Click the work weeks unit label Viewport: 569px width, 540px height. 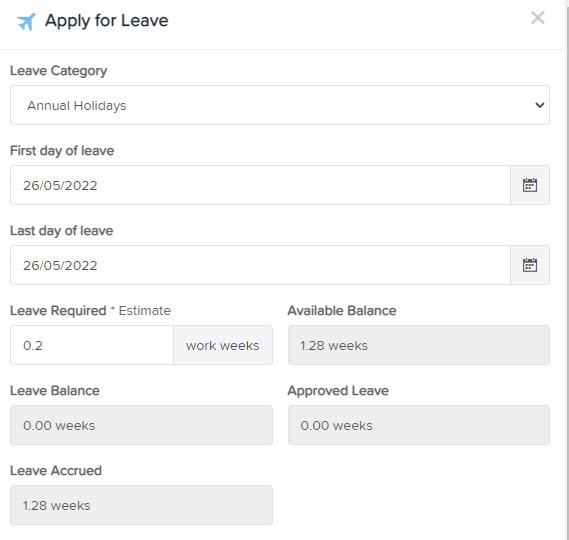coord(223,345)
